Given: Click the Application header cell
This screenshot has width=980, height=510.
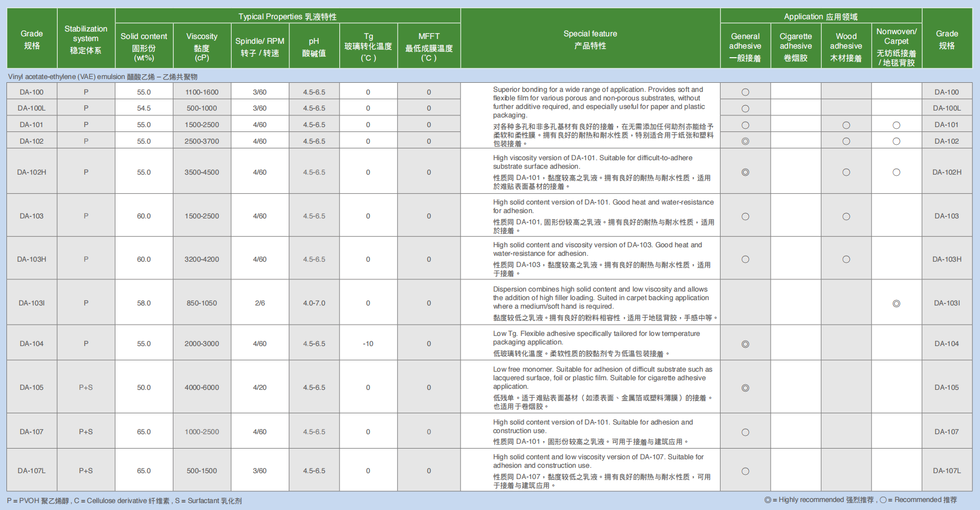Looking at the screenshot, I should pos(820,16).
